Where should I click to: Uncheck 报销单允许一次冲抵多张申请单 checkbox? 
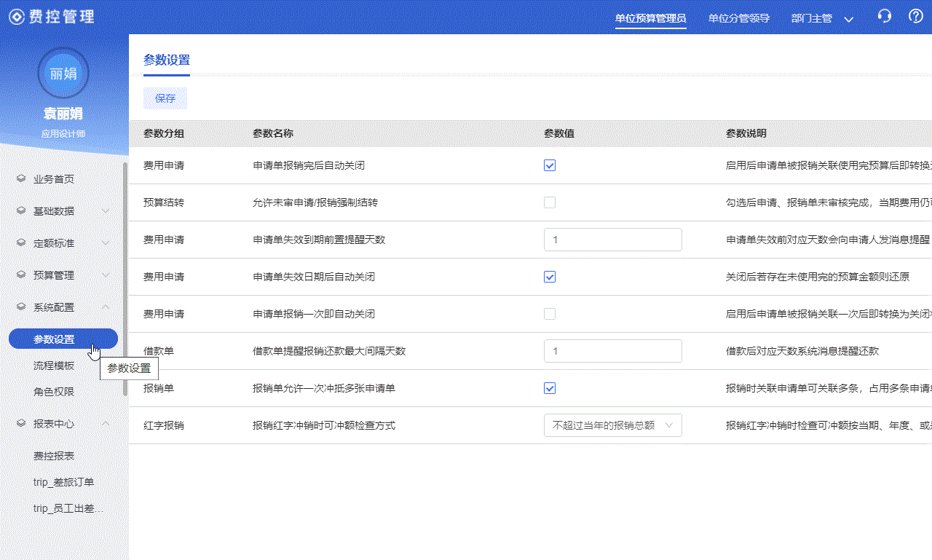550,388
